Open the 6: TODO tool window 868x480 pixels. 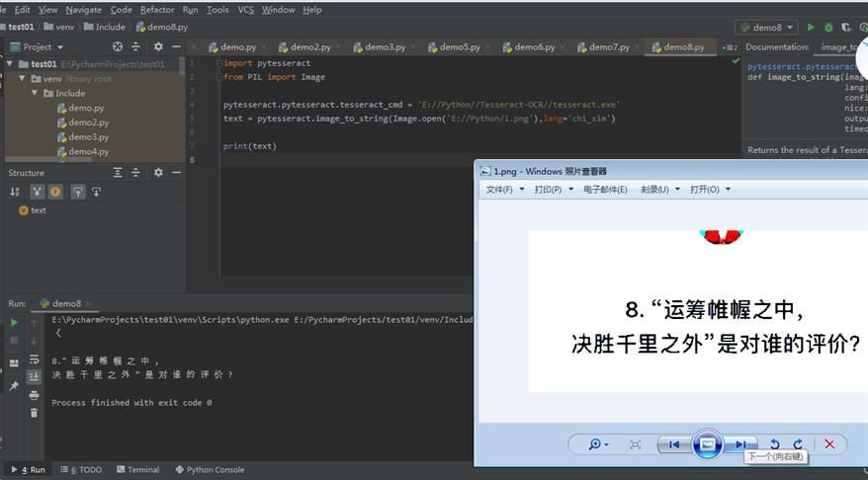81,469
